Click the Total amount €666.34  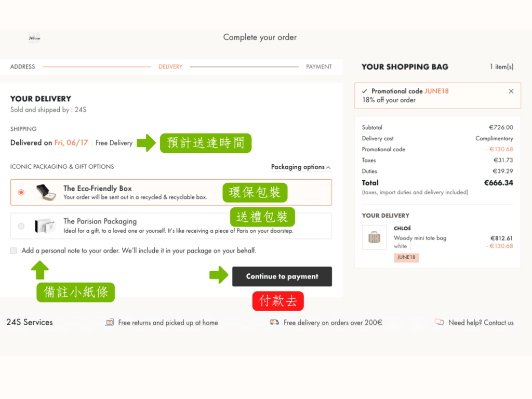(498, 183)
